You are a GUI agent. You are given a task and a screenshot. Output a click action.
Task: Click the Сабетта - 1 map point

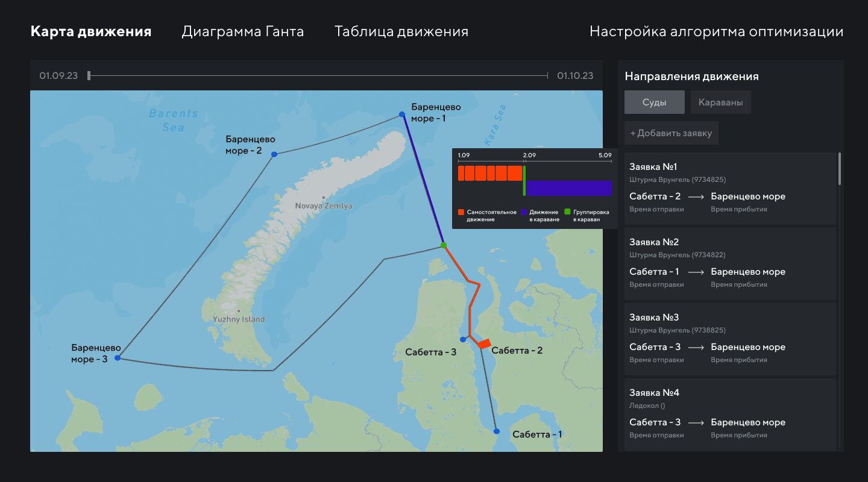[497, 431]
